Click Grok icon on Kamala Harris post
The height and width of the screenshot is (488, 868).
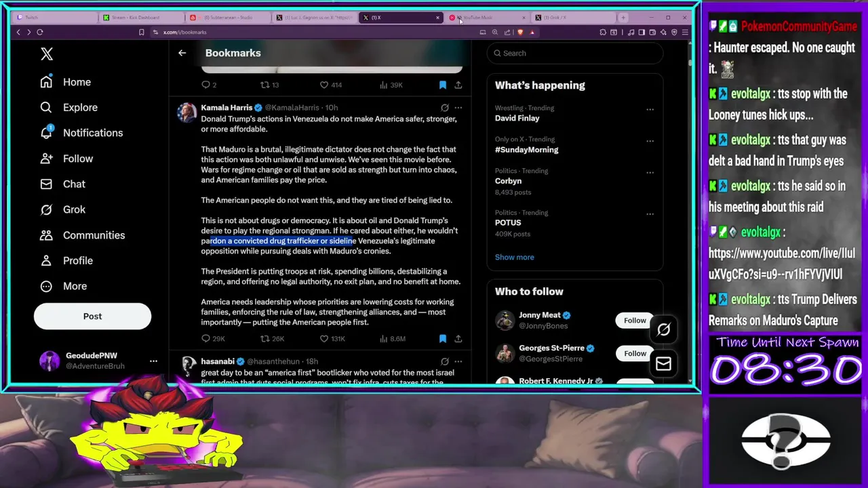coord(444,108)
